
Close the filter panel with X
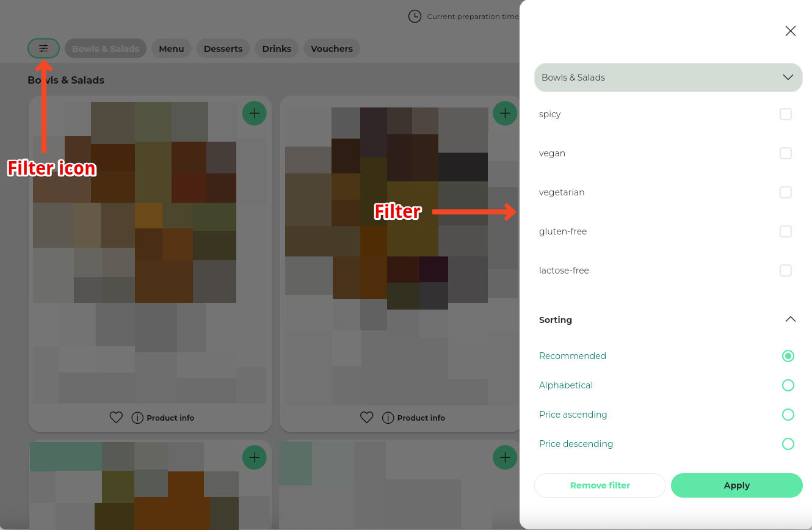[790, 31]
